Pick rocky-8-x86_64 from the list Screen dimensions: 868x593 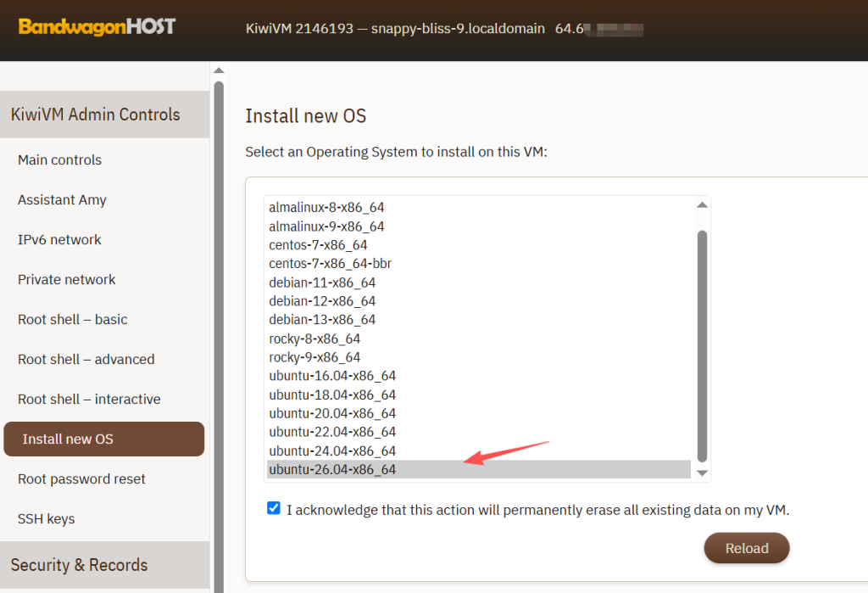479,338
